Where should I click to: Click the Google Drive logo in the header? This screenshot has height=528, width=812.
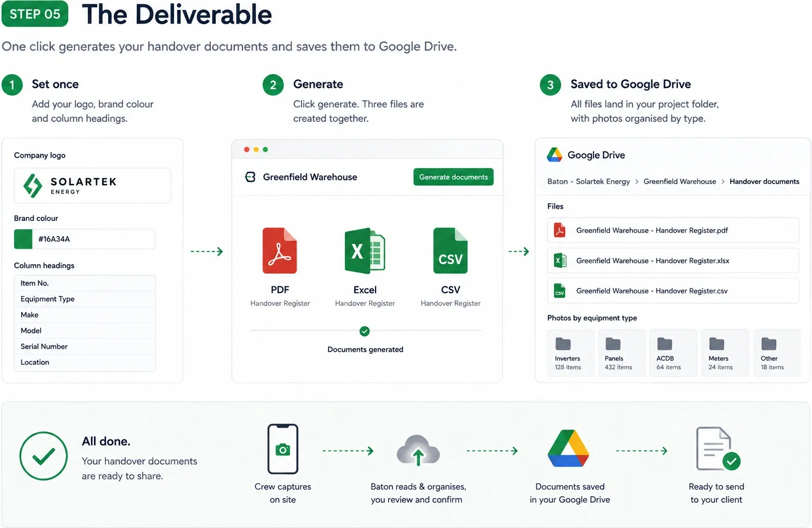pos(555,155)
